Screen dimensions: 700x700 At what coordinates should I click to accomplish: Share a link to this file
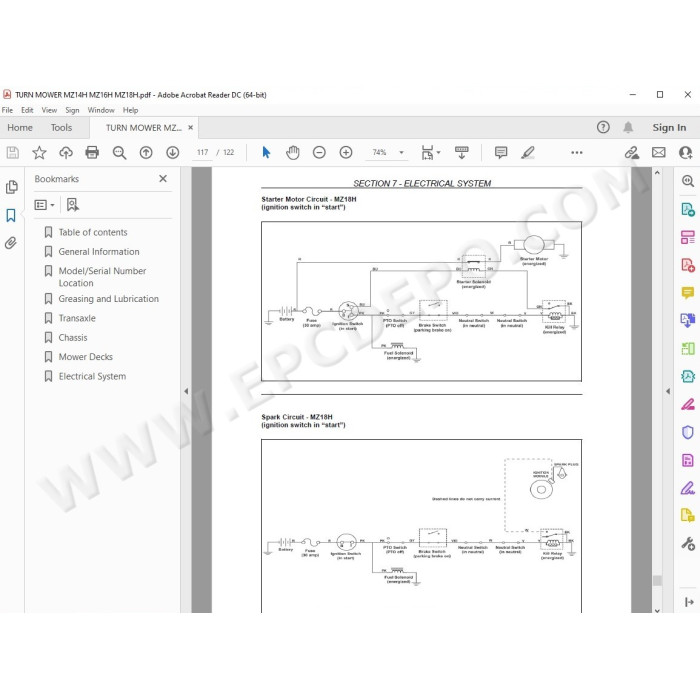pos(631,153)
